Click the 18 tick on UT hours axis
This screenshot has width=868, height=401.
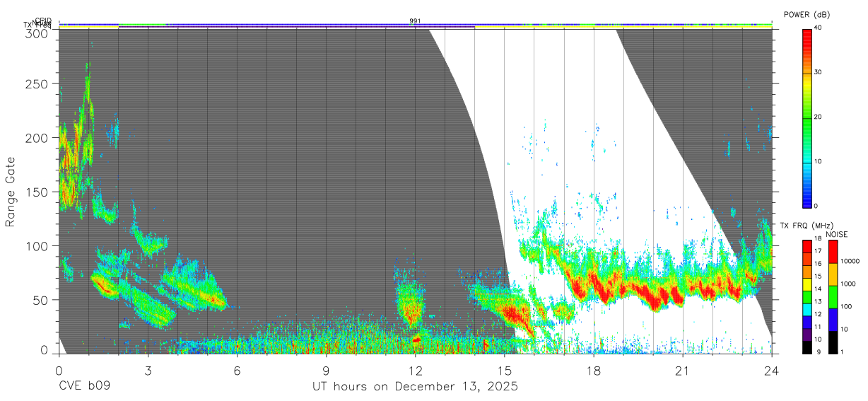[594, 371]
